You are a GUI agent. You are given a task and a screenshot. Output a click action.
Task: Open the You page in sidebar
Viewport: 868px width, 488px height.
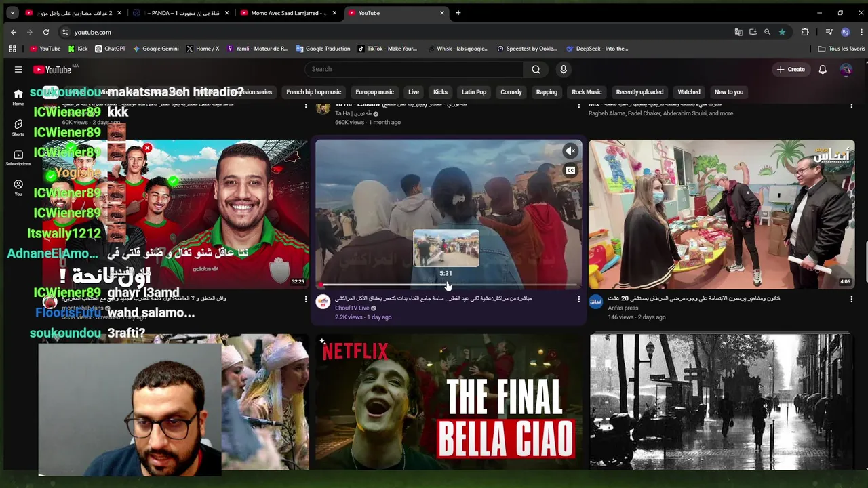pos(18,188)
